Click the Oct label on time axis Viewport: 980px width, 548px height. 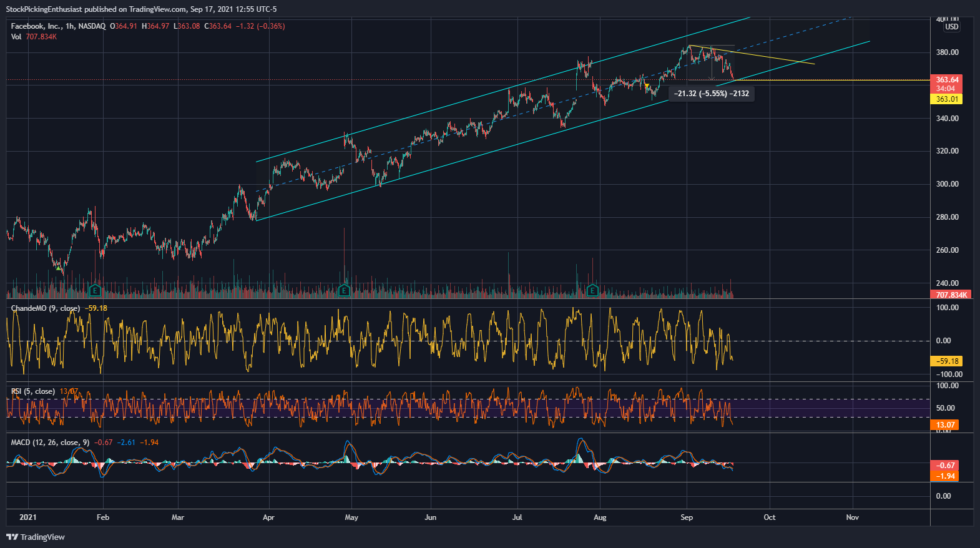[x=770, y=517]
